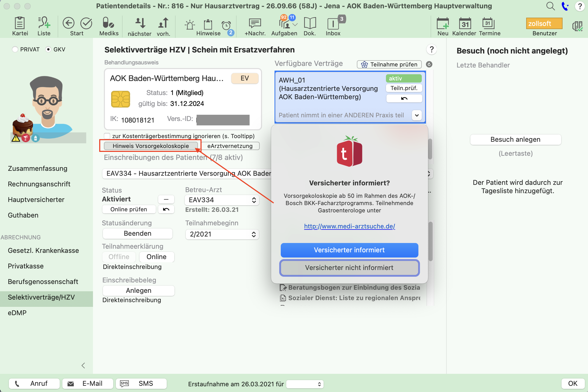
Task: Open the Betreu-Arzt EAV334 dropdown
Action: click(222, 200)
